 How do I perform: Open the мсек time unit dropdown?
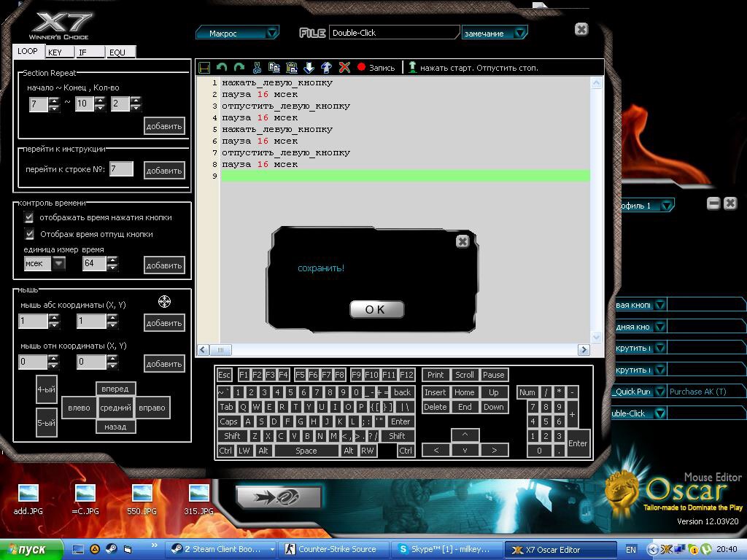point(58,263)
